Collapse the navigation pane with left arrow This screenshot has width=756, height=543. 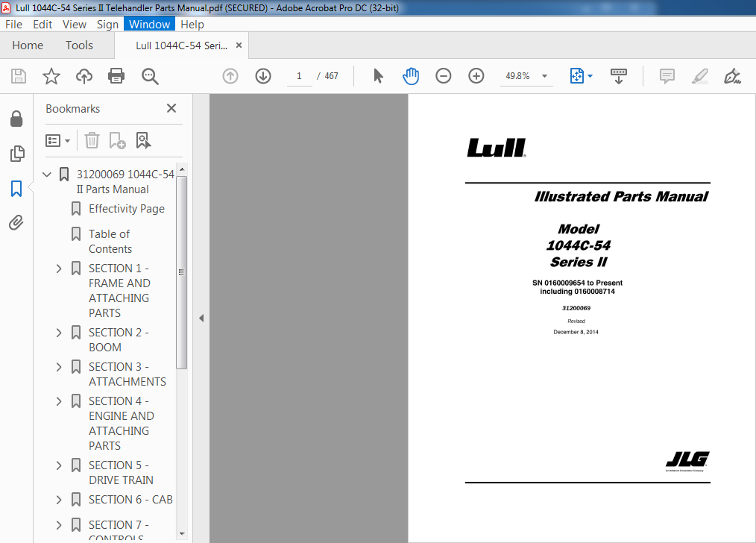pyautogui.click(x=201, y=318)
